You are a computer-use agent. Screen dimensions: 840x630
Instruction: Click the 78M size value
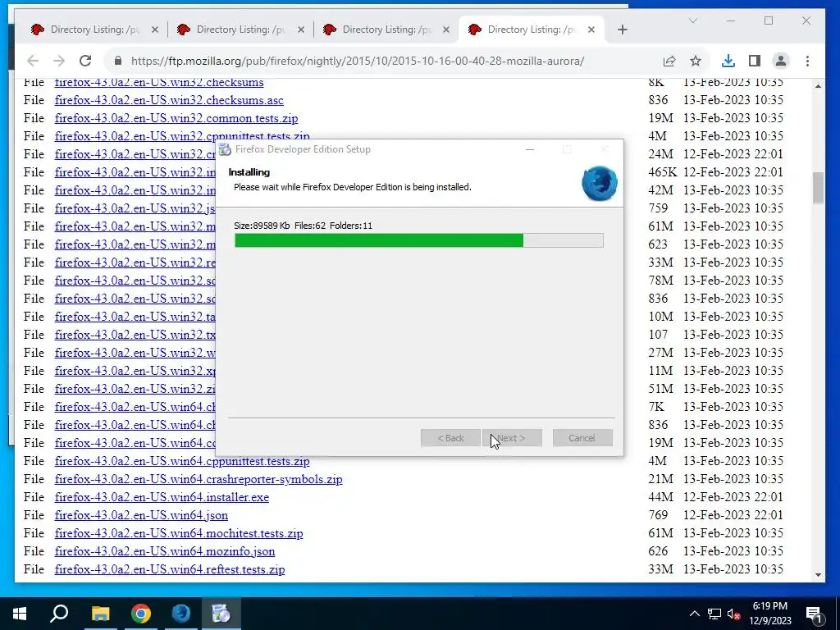[x=660, y=281]
